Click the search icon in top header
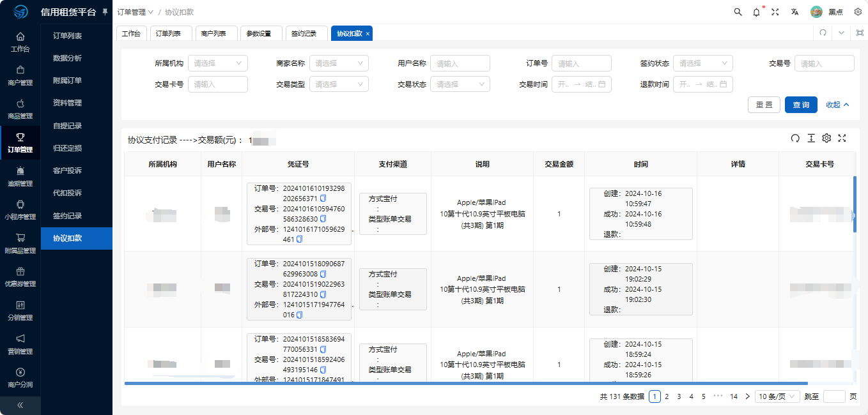The image size is (868, 415). click(738, 12)
